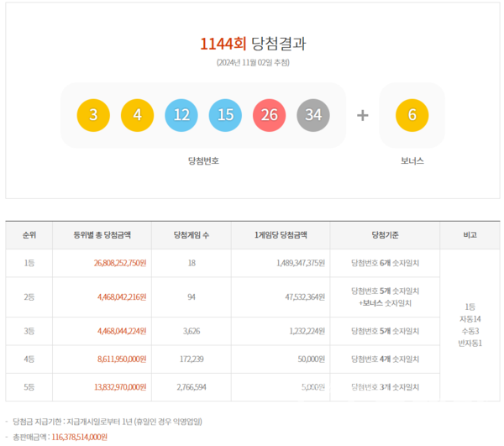Click the 당첨번호 4개 숫자일치 criteria
The height and width of the screenshot is (446, 504).
click(385, 359)
